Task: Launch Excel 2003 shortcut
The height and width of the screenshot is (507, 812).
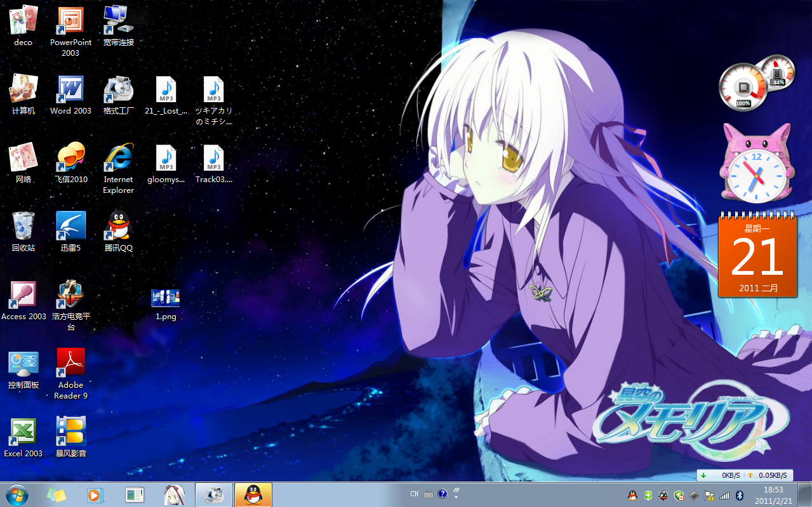Action: pyautogui.click(x=23, y=437)
